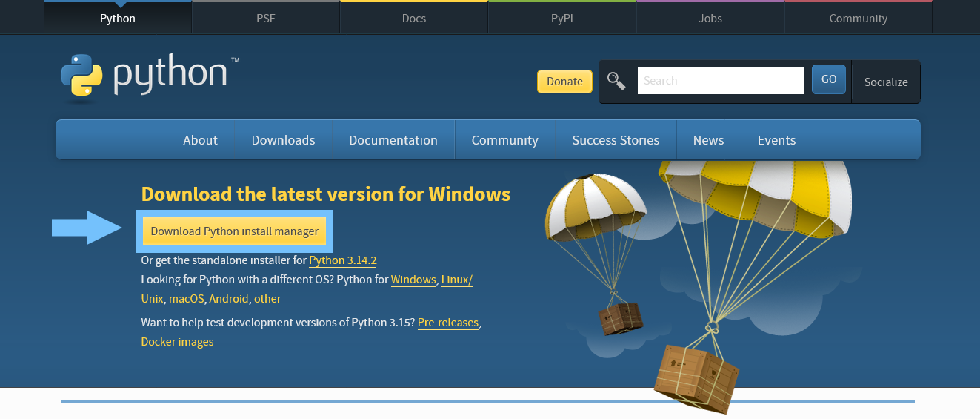Open the Python top tab

click(118, 18)
